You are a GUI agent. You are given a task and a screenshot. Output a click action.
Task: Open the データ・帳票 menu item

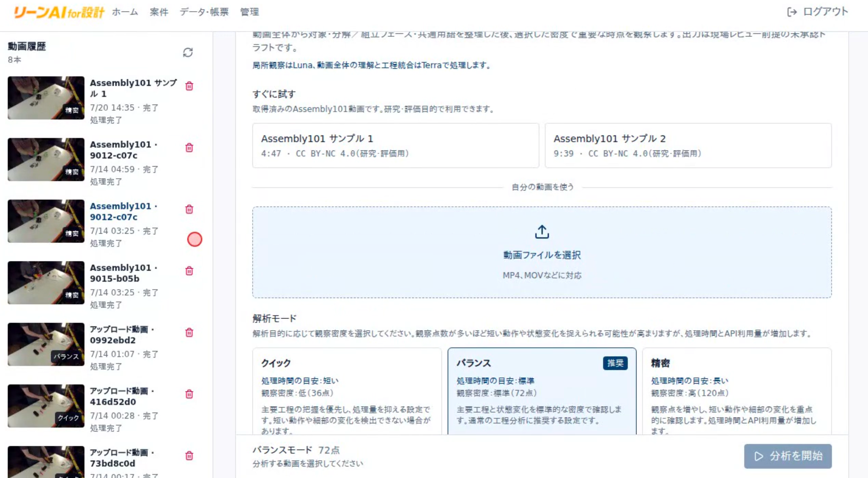pyautogui.click(x=204, y=12)
